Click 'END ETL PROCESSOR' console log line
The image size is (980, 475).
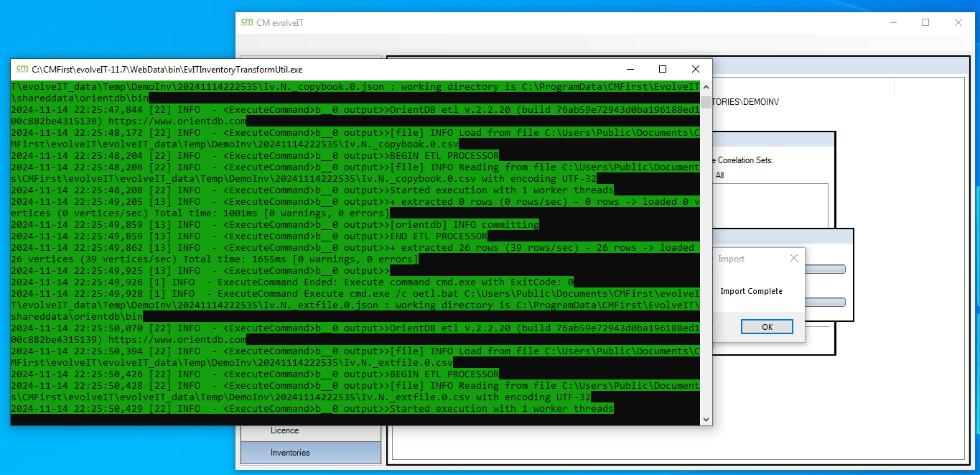pyautogui.click(x=249, y=236)
